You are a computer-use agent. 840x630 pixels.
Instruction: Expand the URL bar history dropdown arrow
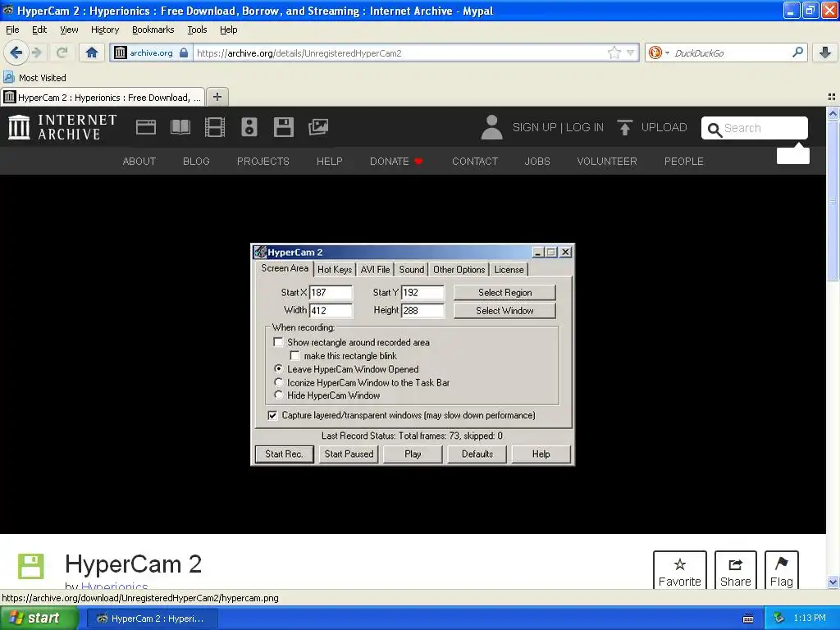tap(631, 52)
